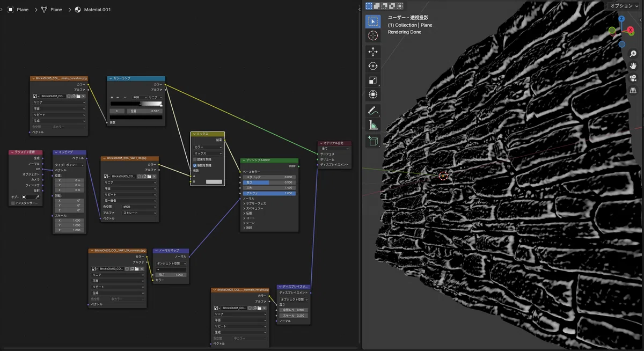
Task: Click Material.001 sphere icon in breadcrumb
Action: (x=78, y=10)
